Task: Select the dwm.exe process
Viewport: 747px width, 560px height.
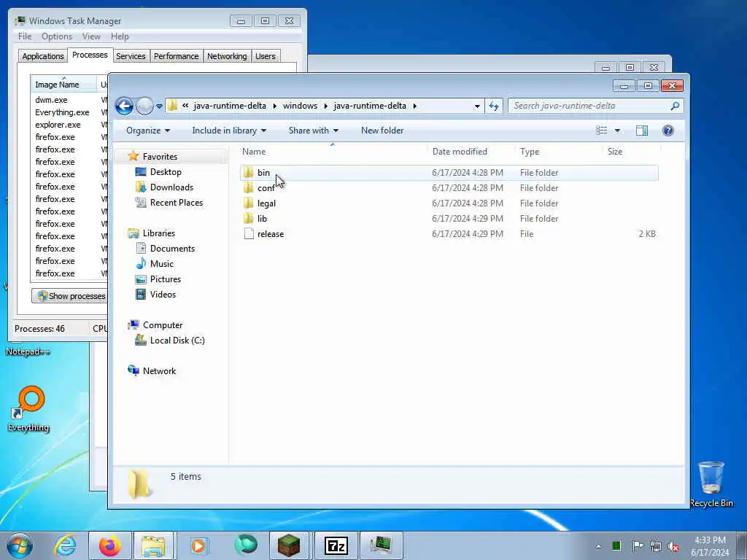Action: pyautogui.click(x=51, y=100)
